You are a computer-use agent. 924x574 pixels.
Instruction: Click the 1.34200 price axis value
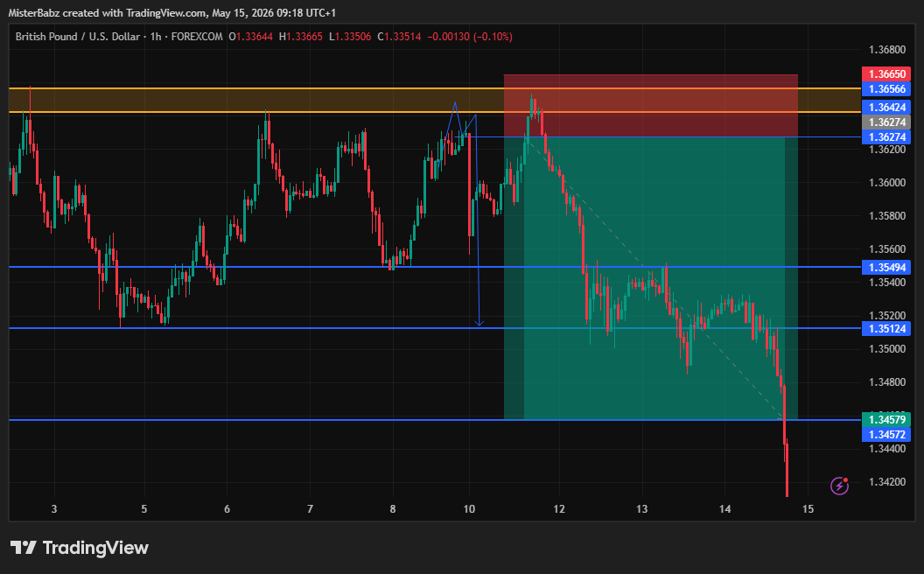pos(887,482)
